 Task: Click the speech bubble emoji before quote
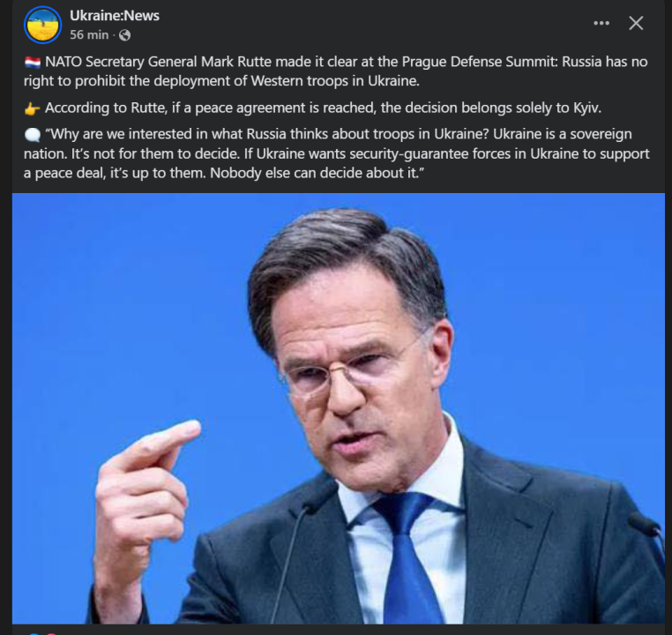point(32,135)
